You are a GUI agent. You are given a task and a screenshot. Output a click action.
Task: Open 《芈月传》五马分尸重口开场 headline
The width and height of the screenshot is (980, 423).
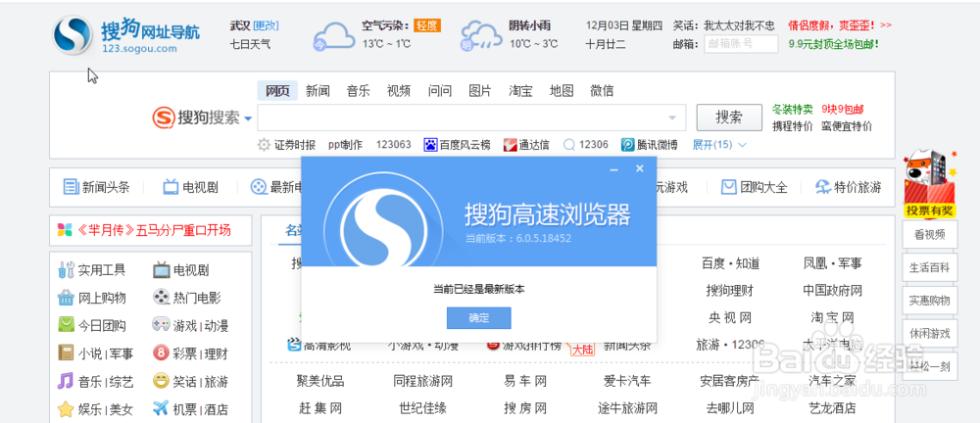tap(155, 230)
